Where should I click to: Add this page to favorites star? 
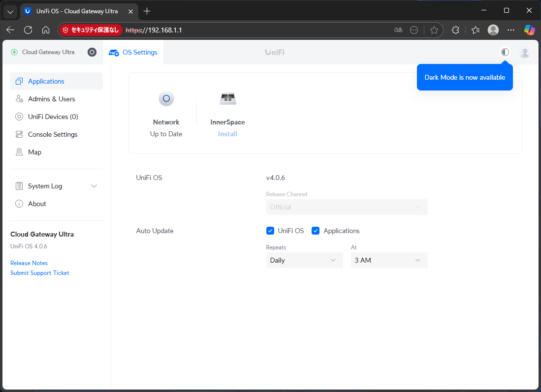click(x=434, y=30)
